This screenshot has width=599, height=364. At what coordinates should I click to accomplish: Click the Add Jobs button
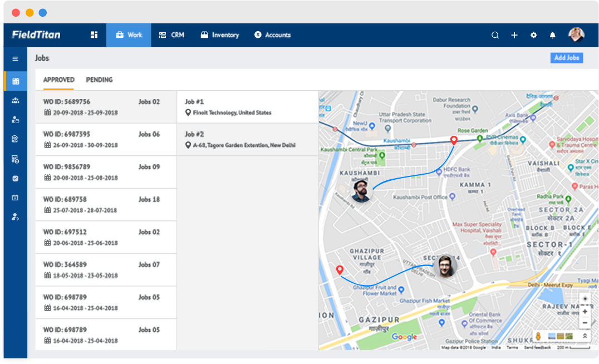(567, 58)
